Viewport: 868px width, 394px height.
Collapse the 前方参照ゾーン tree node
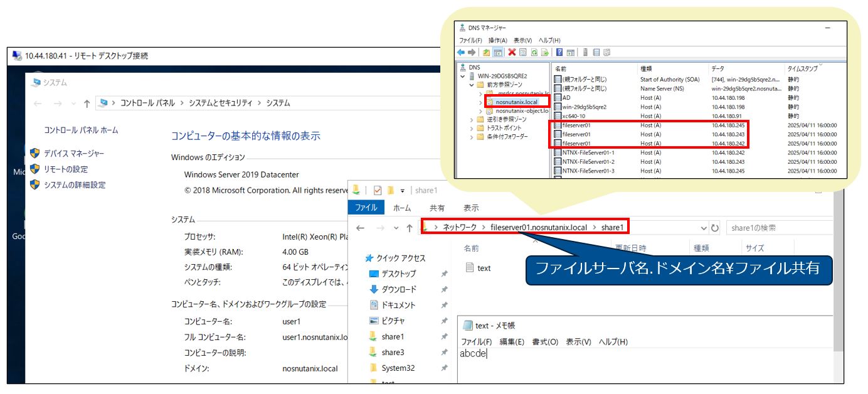(x=472, y=85)
